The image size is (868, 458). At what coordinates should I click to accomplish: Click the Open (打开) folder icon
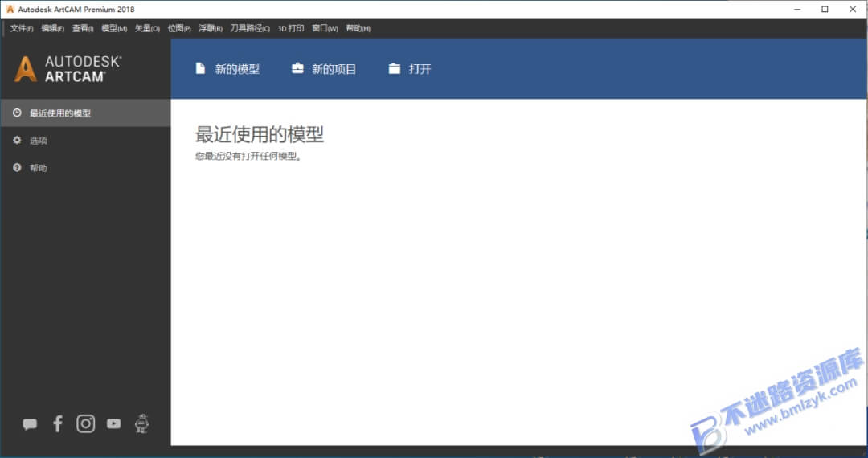tap(394, 68)
